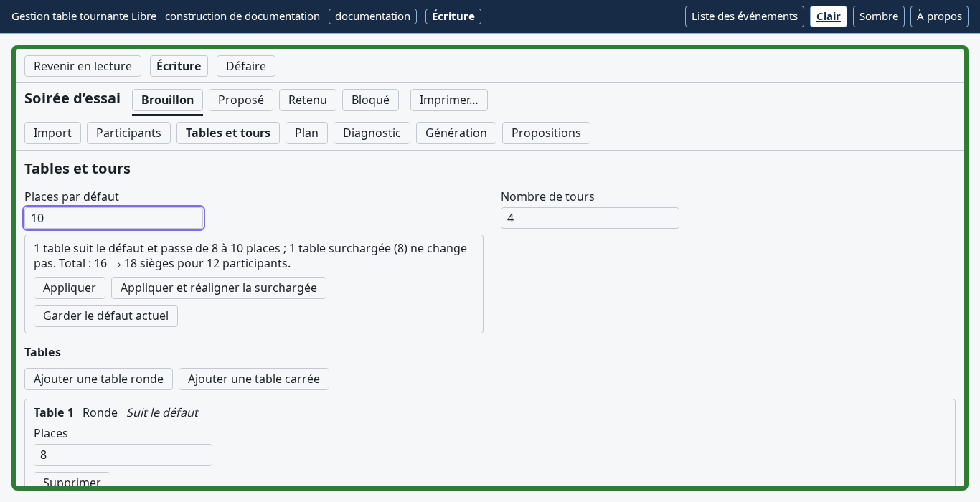
Task: Open Liste des événements
Action: 745,16
